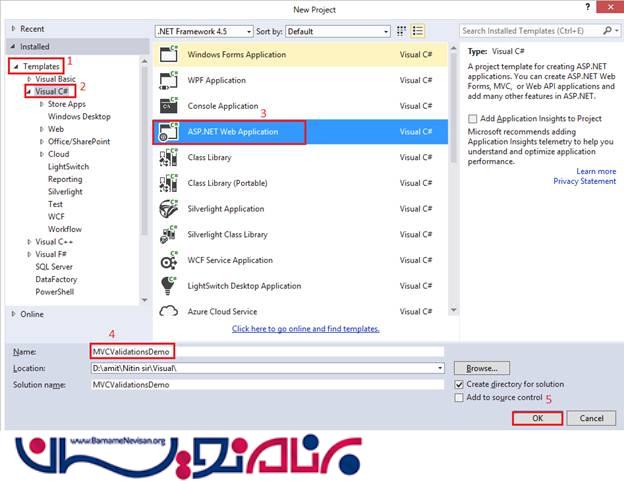This screenshot has height=481, width=624.
Task: Click the Browse button for location
Action: click(482, 368)
